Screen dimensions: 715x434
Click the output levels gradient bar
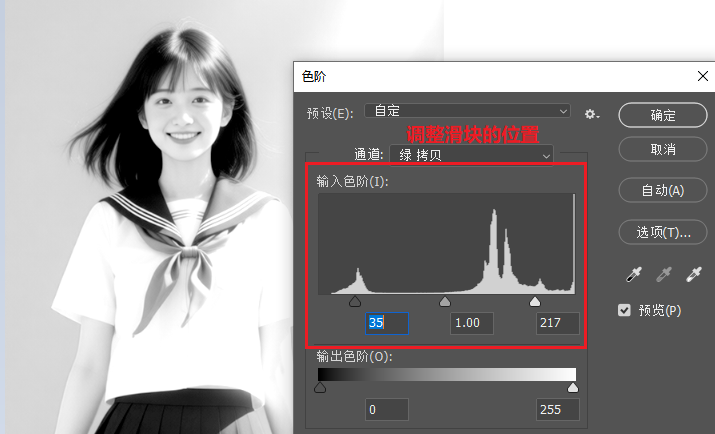(447, 374)
